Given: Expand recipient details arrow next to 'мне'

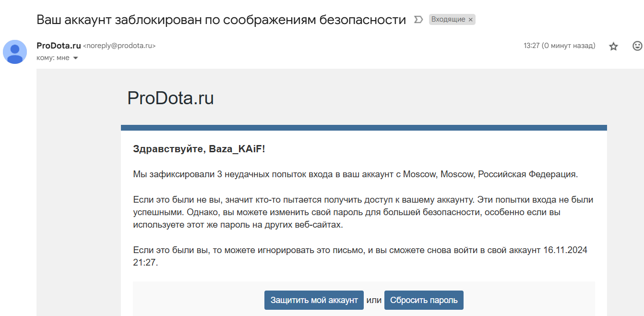Looking at the screenshot, I should [x=75, y=58].
